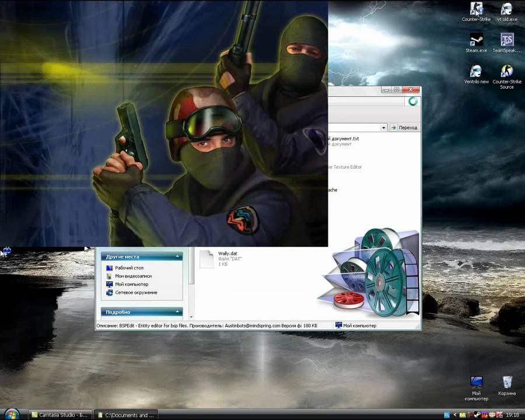Click the Рабочий стол desktop icon in side panel
Screen dimensions: 525x420
[x=109, y=268]
